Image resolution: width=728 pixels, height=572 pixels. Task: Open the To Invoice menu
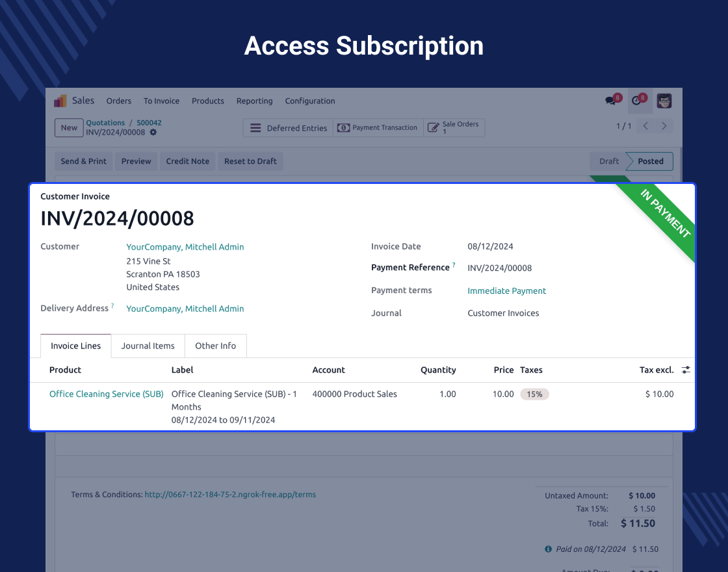pyautogui.click(x=162, y=101)
